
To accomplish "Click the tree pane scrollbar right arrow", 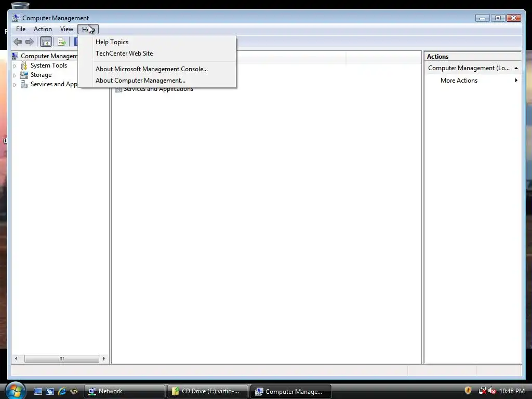I will tap(104, 358).
